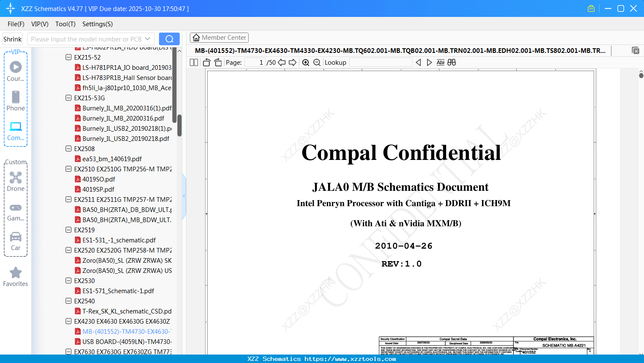Open the www.xzztools.com link in the status bar
The height and width of the screenshot is (363, 644).
point(350,359)
